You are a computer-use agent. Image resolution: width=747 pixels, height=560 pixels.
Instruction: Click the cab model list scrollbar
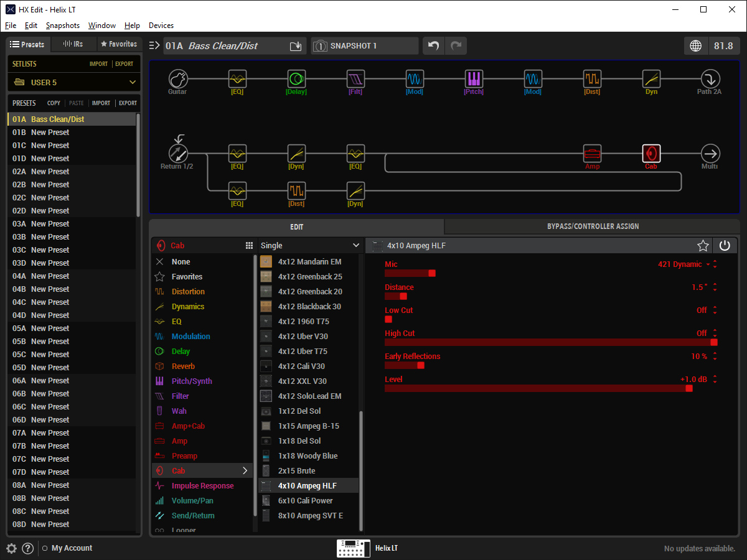[361, 470]
